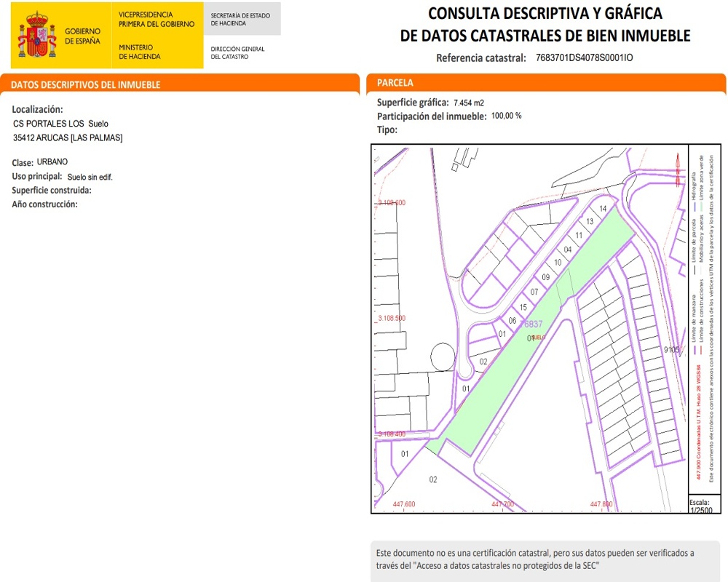This screenshot has height=582, width=728.
Task: Click the circular roundabout outline on map
Action: click(x=445, y=357)
